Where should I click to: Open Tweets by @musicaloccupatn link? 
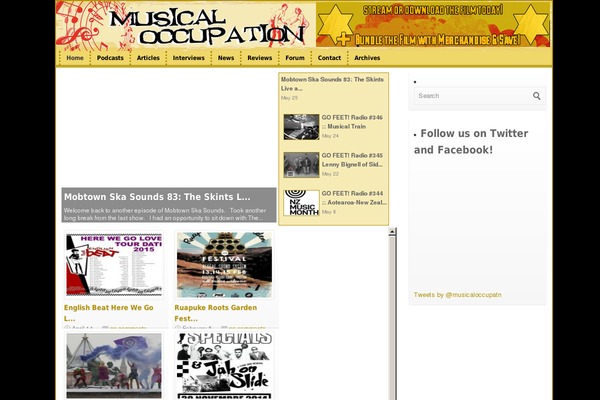pos(457,295)
